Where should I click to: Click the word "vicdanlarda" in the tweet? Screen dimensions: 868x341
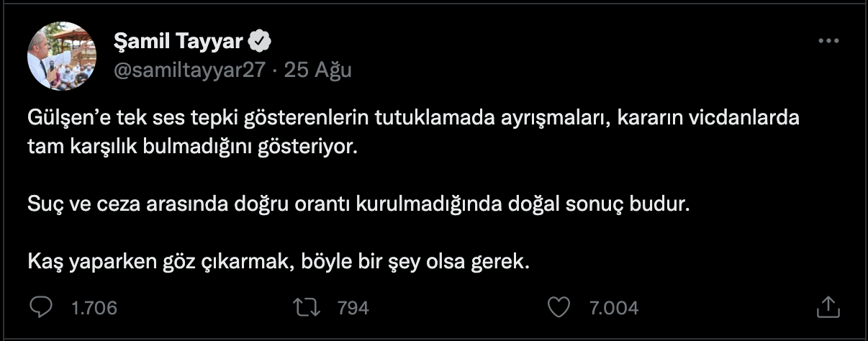(x=749, y=119)
